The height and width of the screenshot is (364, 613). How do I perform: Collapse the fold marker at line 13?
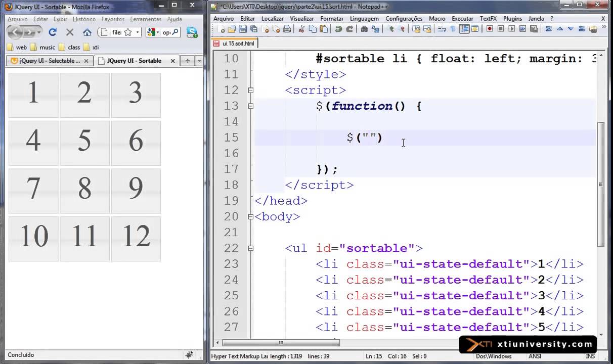coord(250,106)
